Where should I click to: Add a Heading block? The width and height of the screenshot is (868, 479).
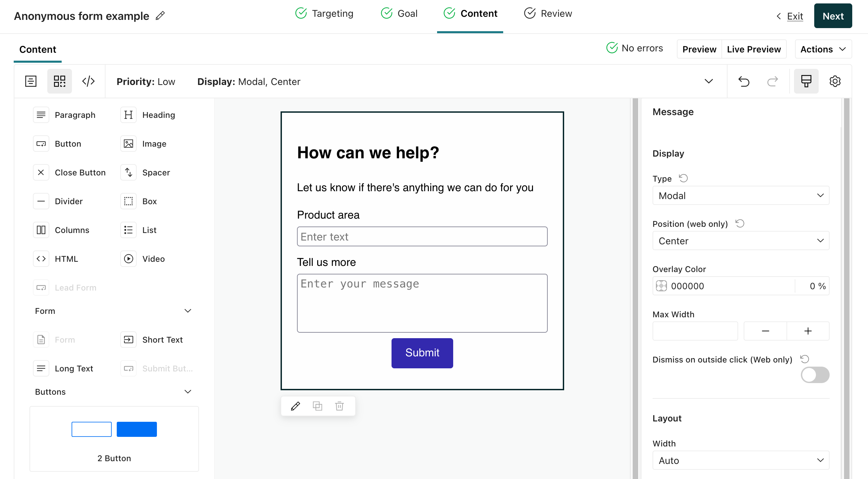pos(148,115)
